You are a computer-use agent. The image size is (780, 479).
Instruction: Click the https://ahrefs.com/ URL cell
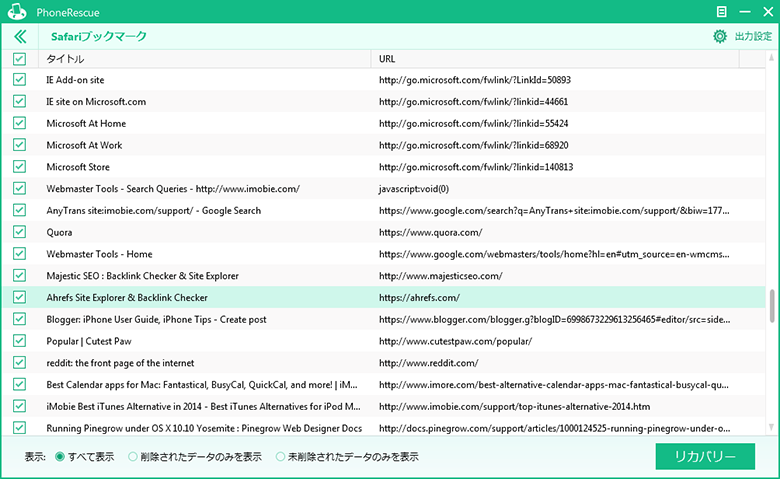point(419,297)
